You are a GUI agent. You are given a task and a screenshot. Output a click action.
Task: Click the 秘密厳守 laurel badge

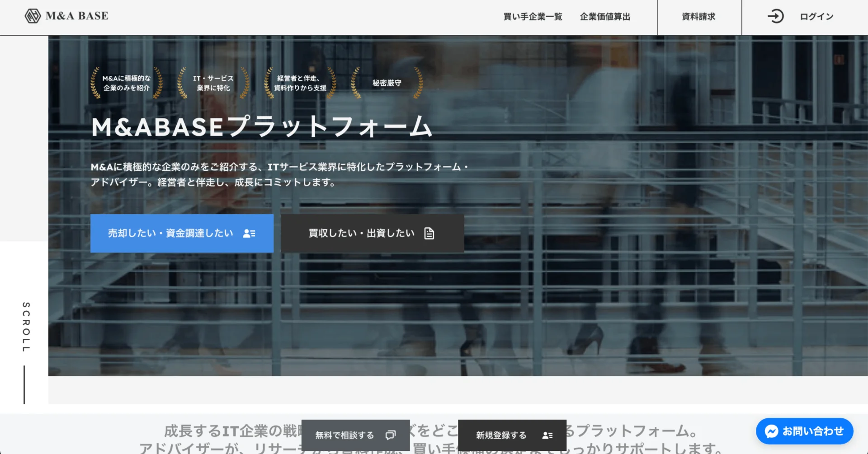coord(387,83)
